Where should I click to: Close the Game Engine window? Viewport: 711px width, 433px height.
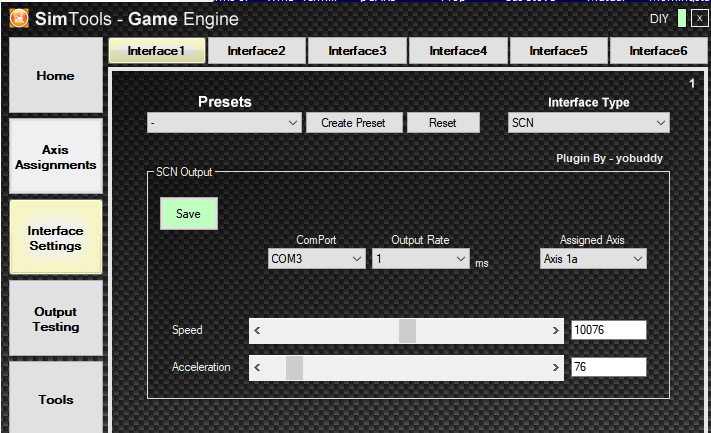700,19
